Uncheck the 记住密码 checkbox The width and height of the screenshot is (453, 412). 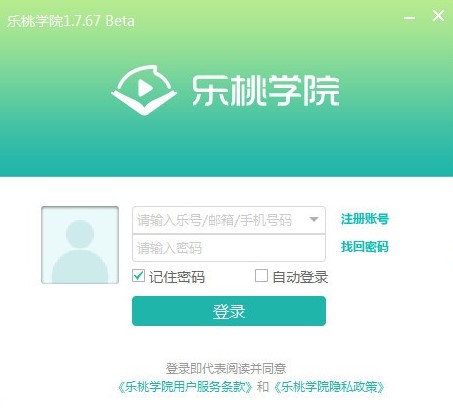(138, 276)
